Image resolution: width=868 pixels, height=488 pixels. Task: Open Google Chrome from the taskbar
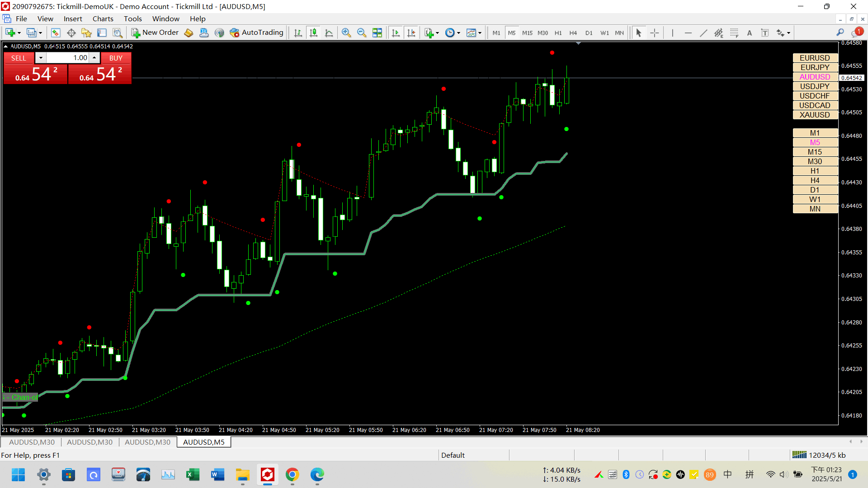[x=292, y=474]
